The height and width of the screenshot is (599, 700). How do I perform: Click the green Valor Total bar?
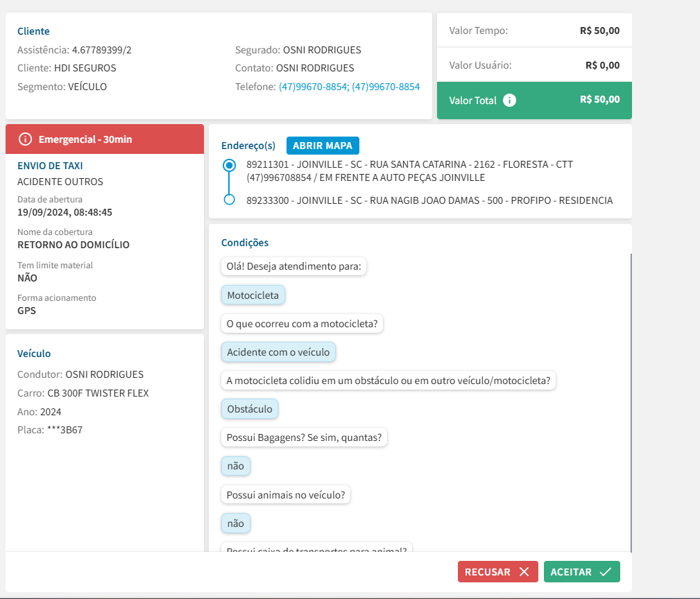click(x=534, y=101)
